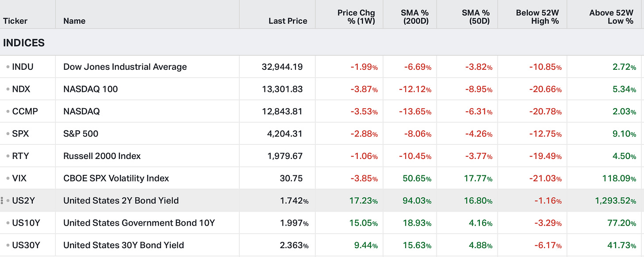Open United States Government Bond 10Y name
The width and height of the screenshot is (644, 257).
pos(139,223)
